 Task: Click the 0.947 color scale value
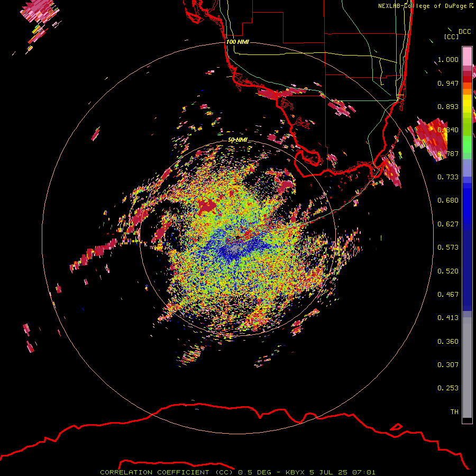[x=448, y=83]
